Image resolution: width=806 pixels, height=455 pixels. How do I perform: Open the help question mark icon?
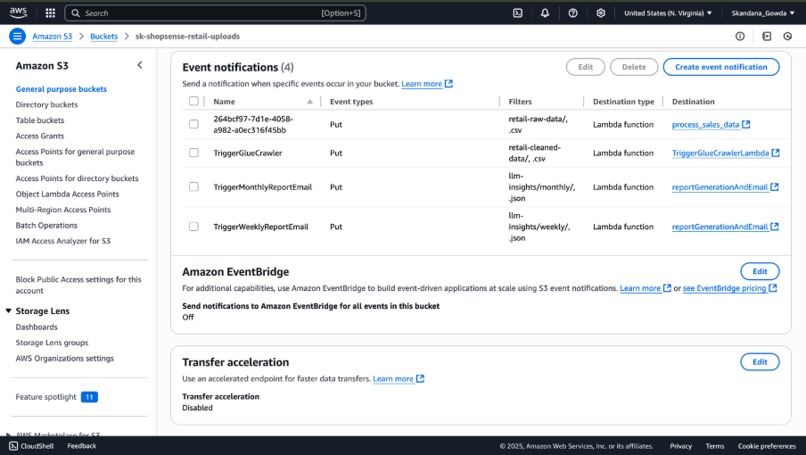click(x=573, y=13)
